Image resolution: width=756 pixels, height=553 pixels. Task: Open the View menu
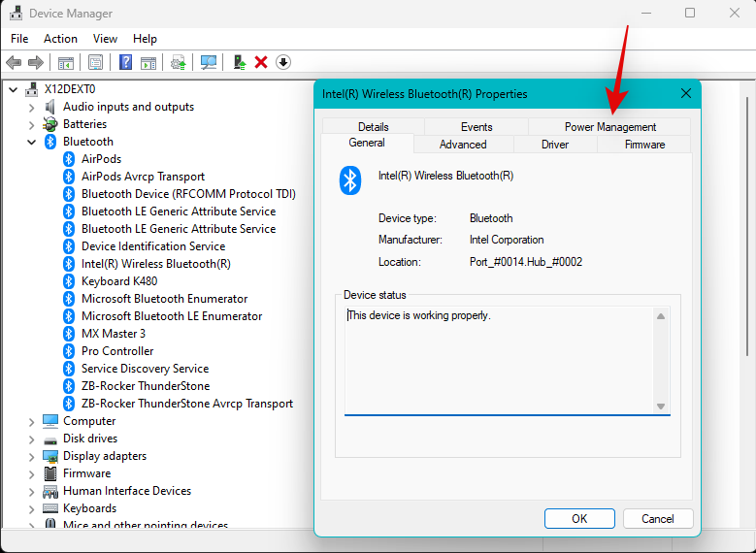[x=105, y=39]
